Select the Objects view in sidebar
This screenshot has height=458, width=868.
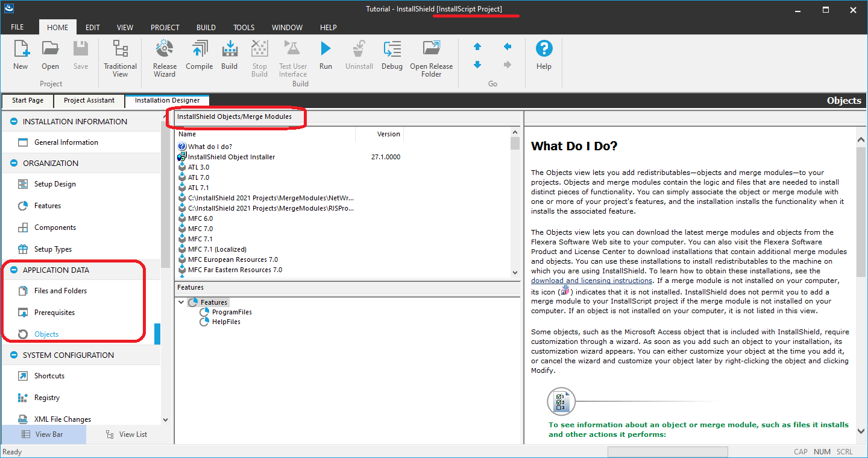pos(46,334)
